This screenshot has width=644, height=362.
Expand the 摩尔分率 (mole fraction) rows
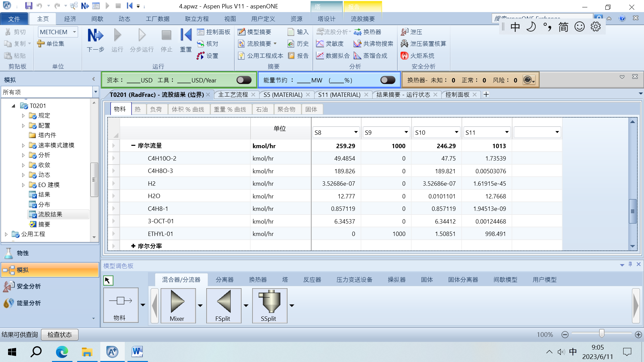(x=133, y=246)
